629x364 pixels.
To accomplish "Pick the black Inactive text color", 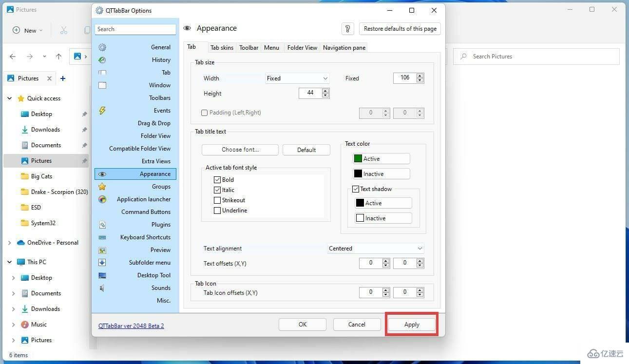I will [381, 174].
